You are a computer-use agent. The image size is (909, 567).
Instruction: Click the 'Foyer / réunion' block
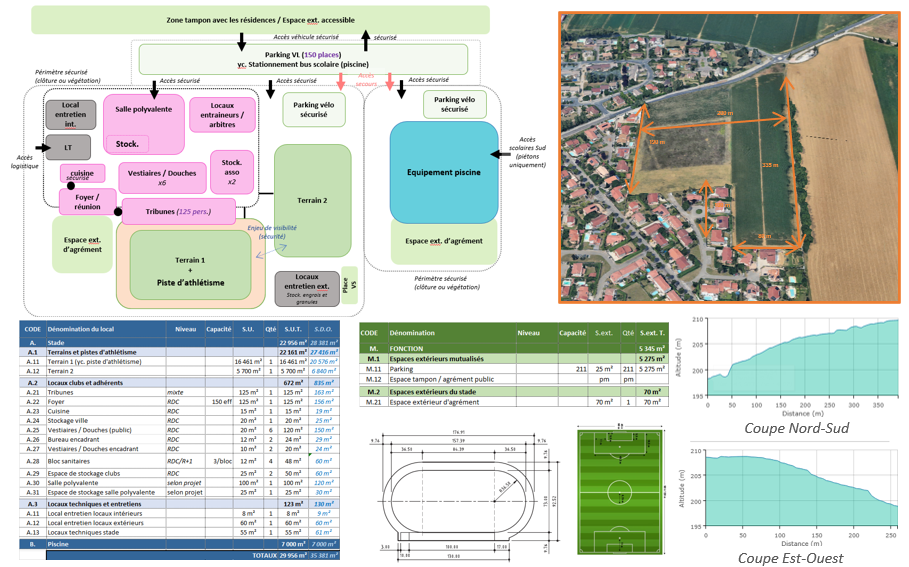[88, 201]
